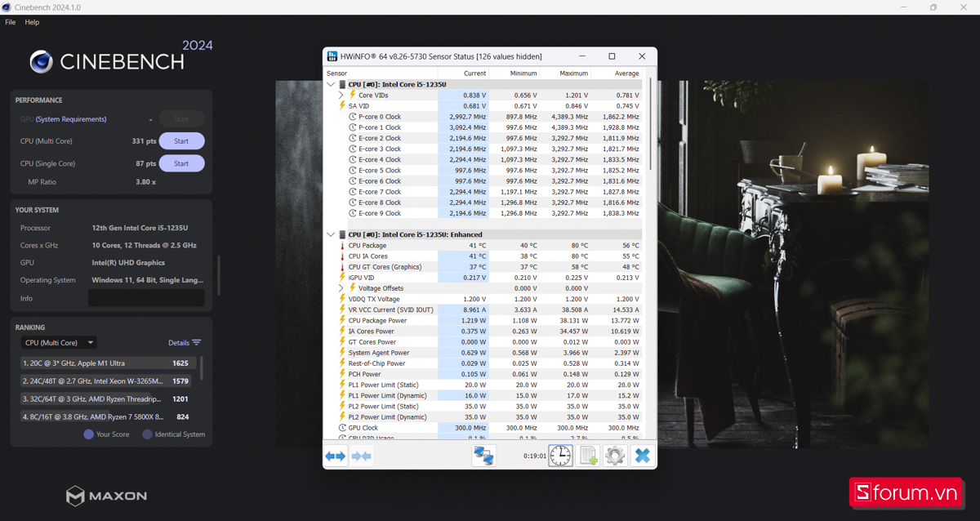
Task: Click the Ranking list scrollbar
Action: [x=202, y=368]
